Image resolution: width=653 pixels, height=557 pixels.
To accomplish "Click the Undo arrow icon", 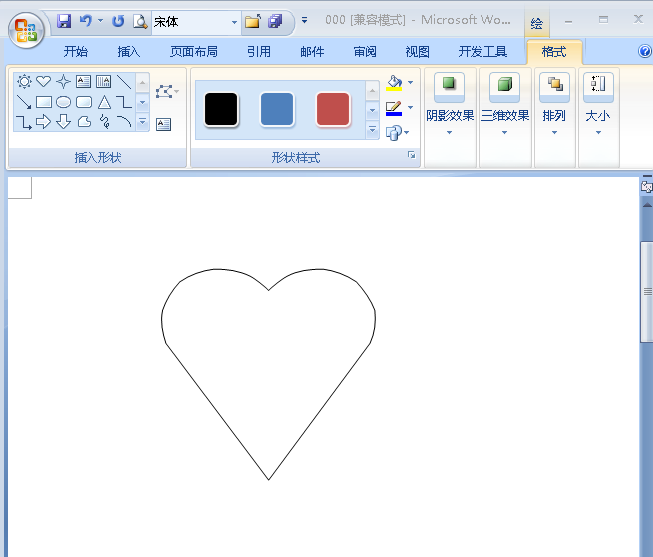I will (x=86, y=21).
